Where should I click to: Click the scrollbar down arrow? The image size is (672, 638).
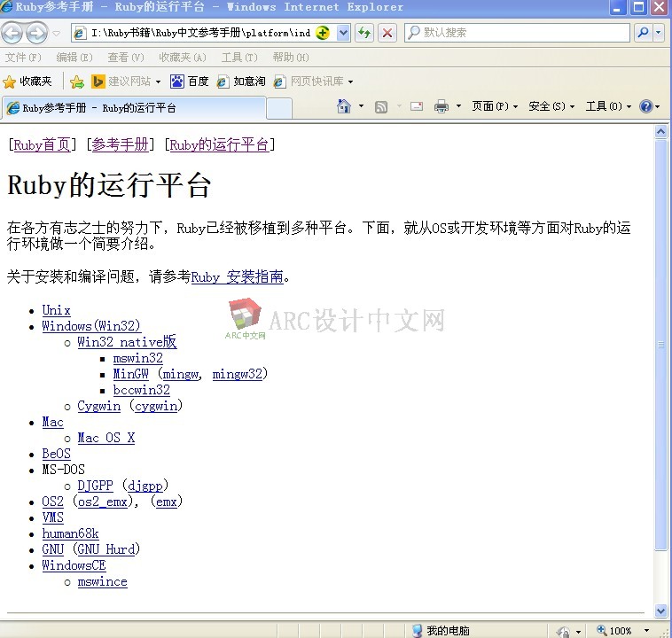660,611
